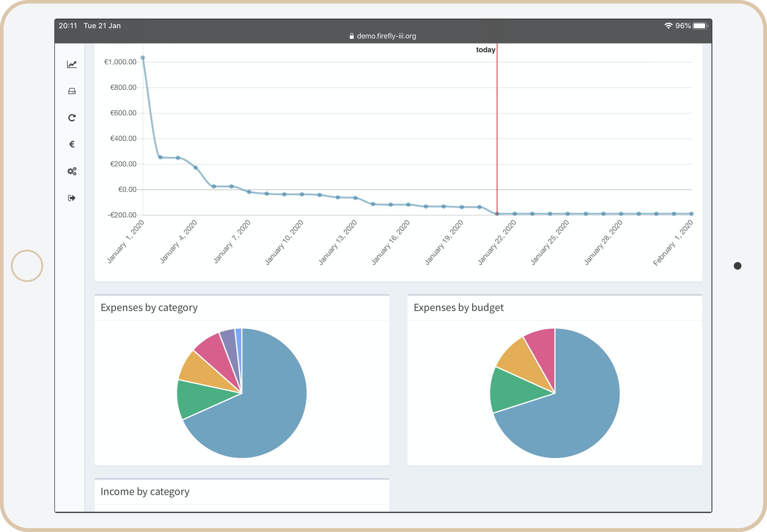
Task: Select the Income by category panel title
Action: tap(145, 491)
